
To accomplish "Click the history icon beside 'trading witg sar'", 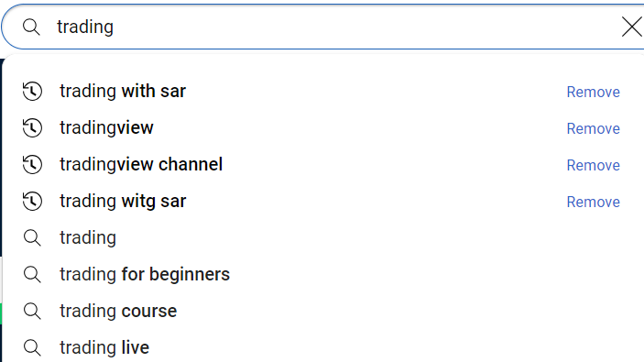I will click(x=32, y=201).
